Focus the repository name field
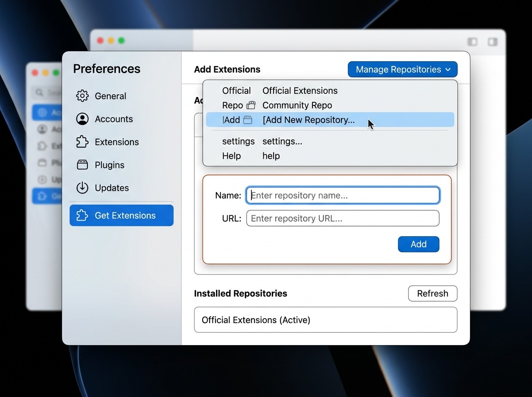This screenshot has height=397, width=532. click(343, 195)
